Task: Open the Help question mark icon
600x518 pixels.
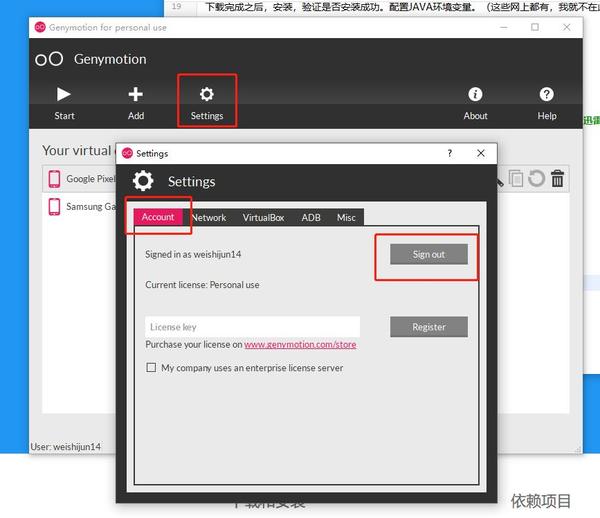Action: coord(546,94)
